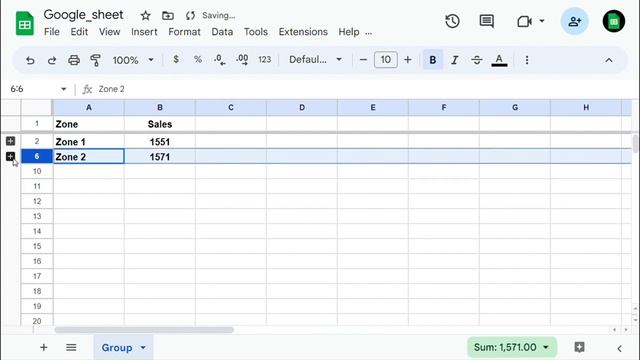640x360 pixels.
Task: Select column B header
Action: pos(160,107)
